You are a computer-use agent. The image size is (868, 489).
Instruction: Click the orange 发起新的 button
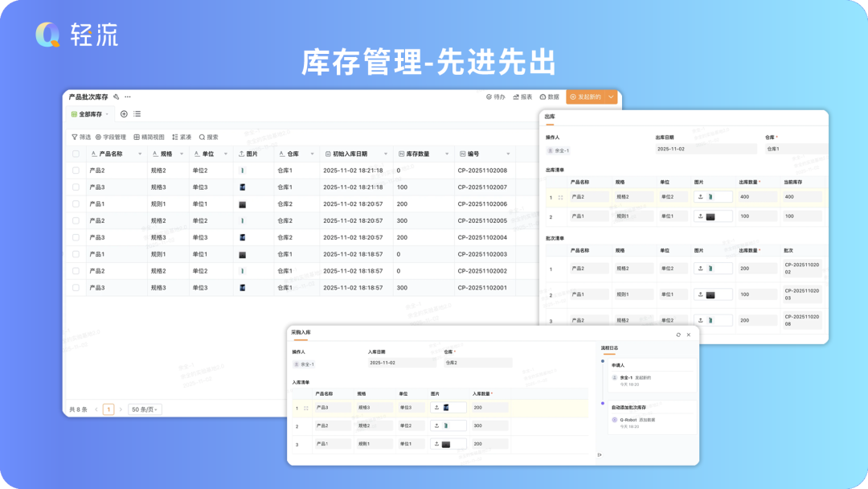[586, 97]
